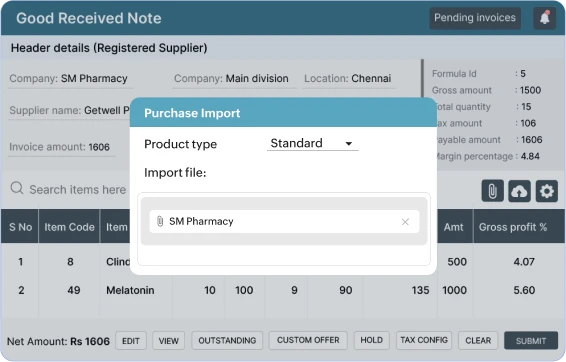Click the Net Amount Rs 1606 text
566x362 pixels.
tap(58, 341)
